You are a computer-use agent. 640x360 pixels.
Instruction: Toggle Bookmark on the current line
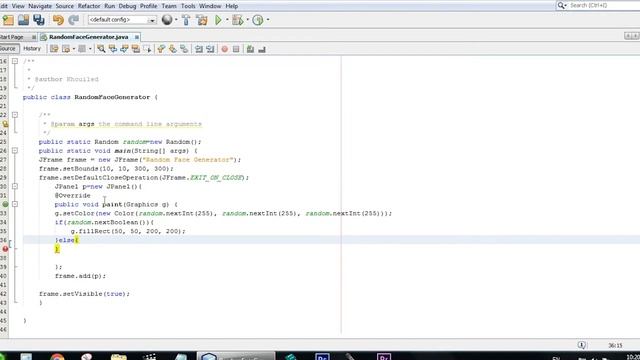pyautogui.click(x=184, y=49)
